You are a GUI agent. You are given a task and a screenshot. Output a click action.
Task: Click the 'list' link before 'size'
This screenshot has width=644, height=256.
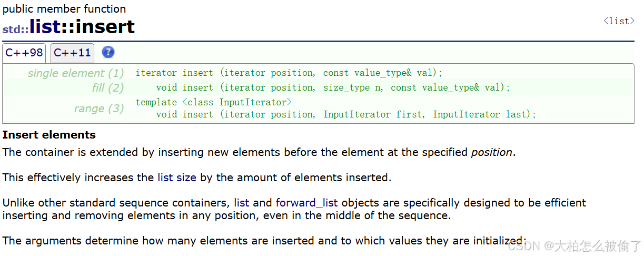(165, 178)
